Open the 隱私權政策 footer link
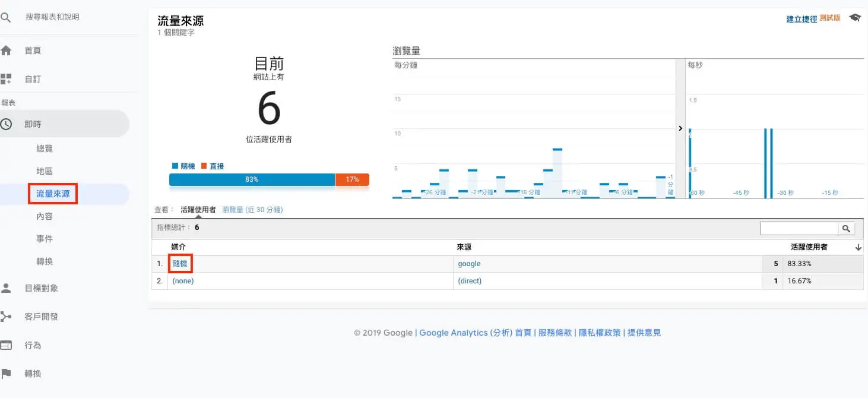 600,333
